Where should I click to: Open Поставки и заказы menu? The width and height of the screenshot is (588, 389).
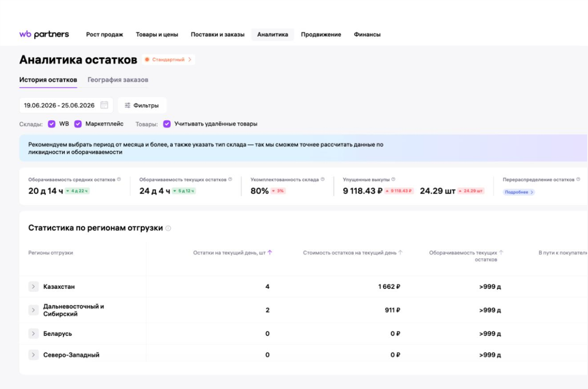[217, 35]
